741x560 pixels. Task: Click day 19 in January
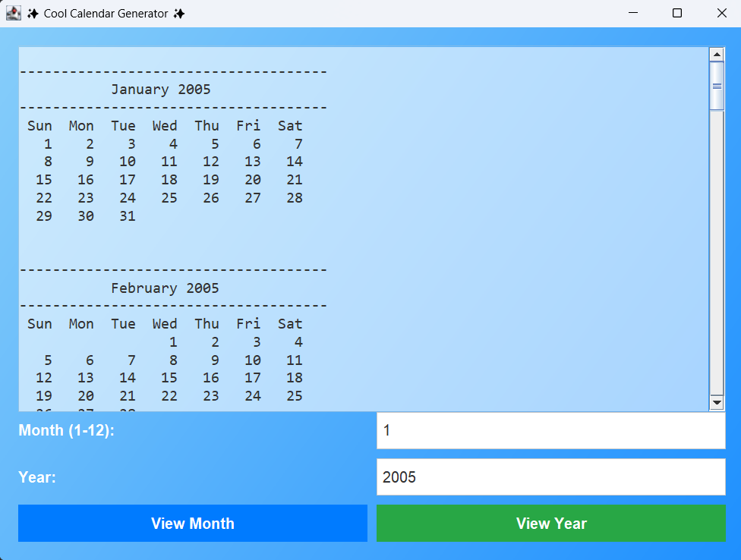[211, 179]
